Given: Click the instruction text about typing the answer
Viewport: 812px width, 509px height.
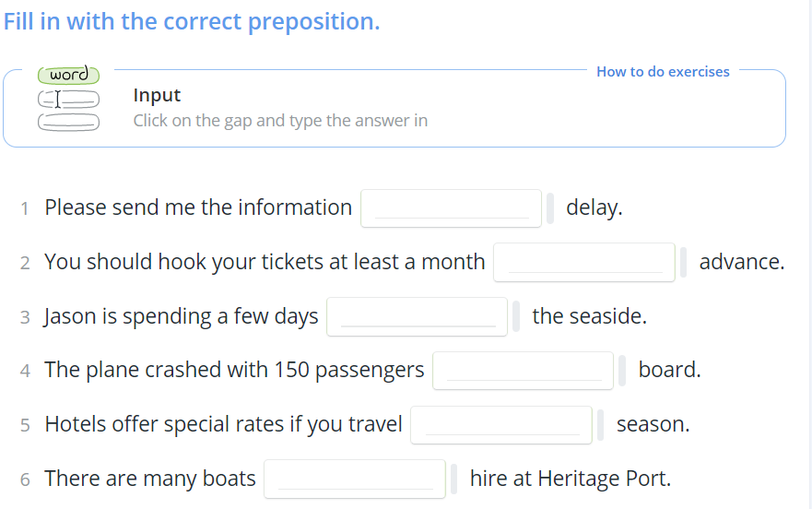Looking at the screenshot, I should pos(280,121).
